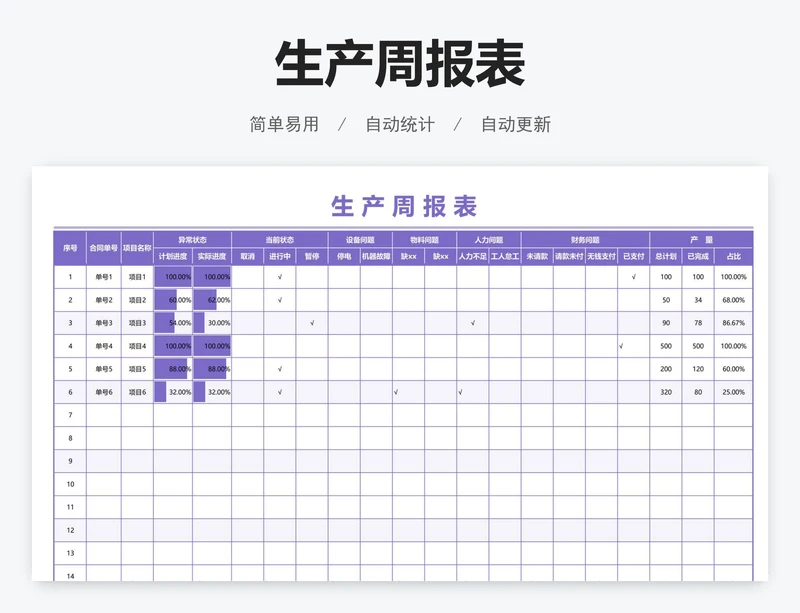The height and width of the screenshot is (613, 800).
Task: Select the 简单易用 subtitle text
Action: click(x=284, y=124)
